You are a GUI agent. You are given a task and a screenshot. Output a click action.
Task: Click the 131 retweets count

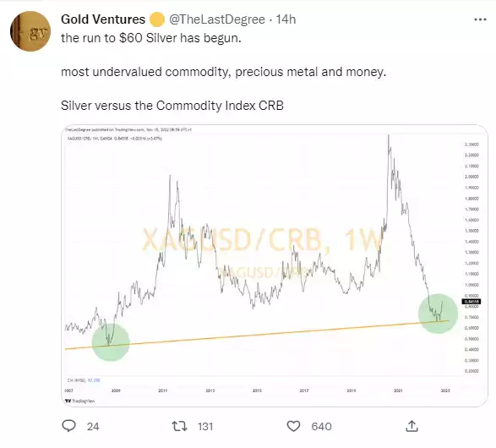pos(205,427)
